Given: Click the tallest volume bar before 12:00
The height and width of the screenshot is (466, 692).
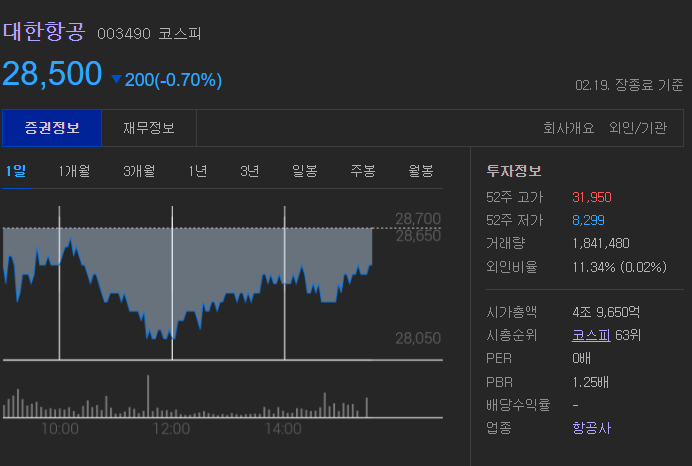Looking at the screenshot, I should pyautogui.click(x=148, y=396).
